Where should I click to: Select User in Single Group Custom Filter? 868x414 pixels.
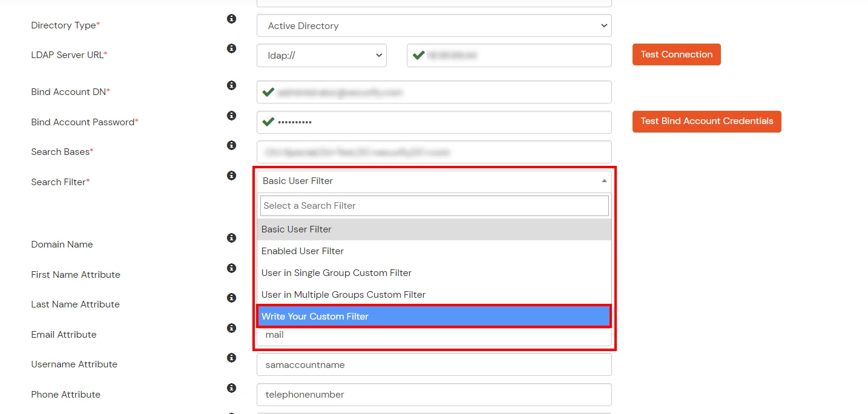click(434, 273)
